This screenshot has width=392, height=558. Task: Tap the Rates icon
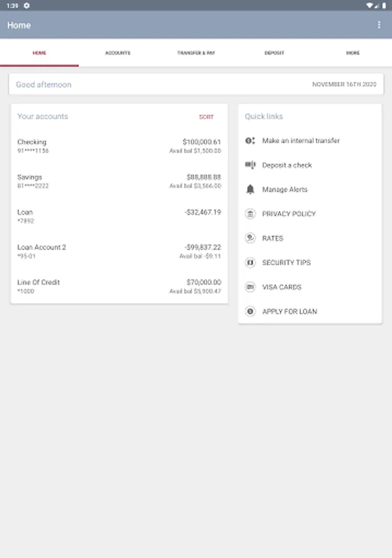(x=250, y=238)
